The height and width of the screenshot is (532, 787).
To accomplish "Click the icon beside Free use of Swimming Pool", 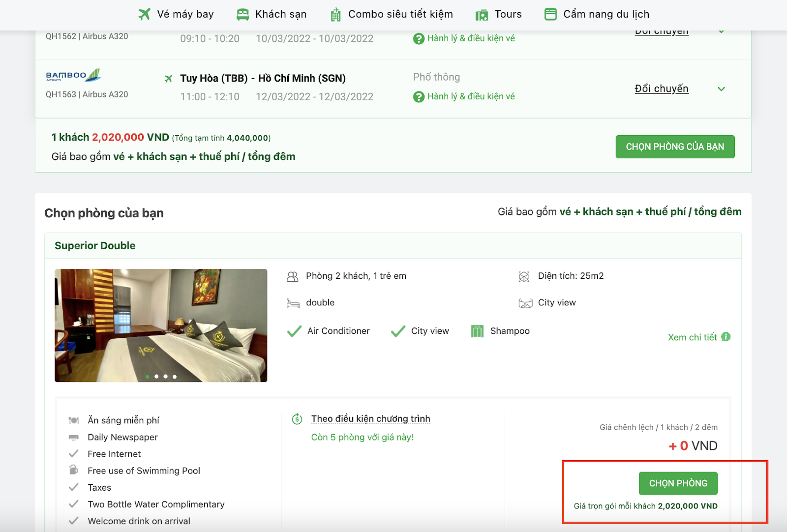I will (x=74, y=470).
